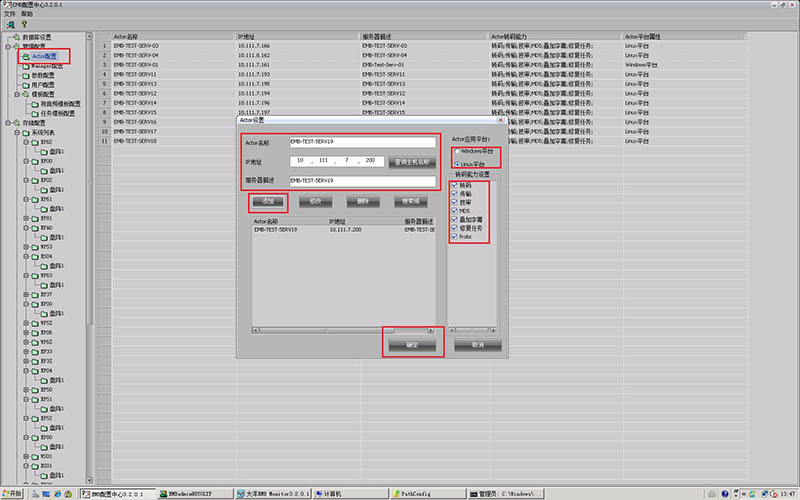Viewport: 800px width, 500px height.
Task: Open the 用户配置 folder item
Action: [x=43, y=85]
